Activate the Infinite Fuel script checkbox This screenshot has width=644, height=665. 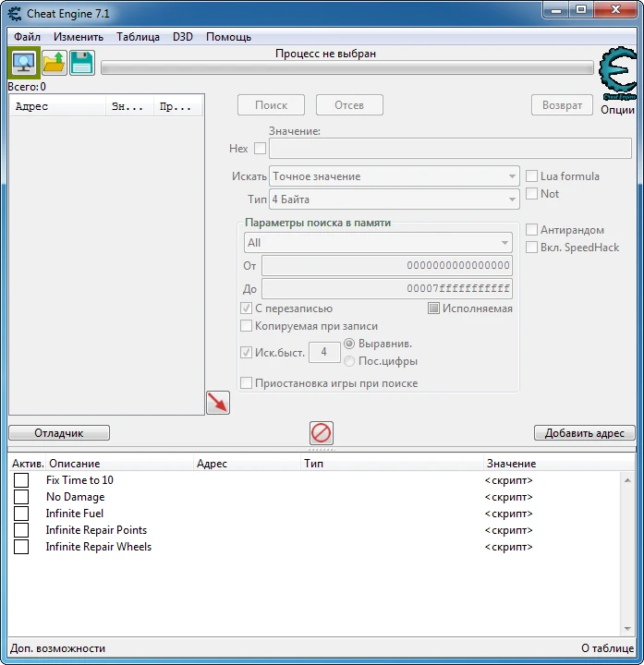tap(21, 514)
